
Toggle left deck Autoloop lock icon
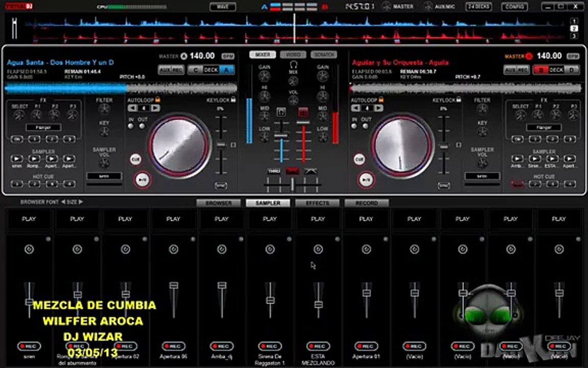pos(158,100)
